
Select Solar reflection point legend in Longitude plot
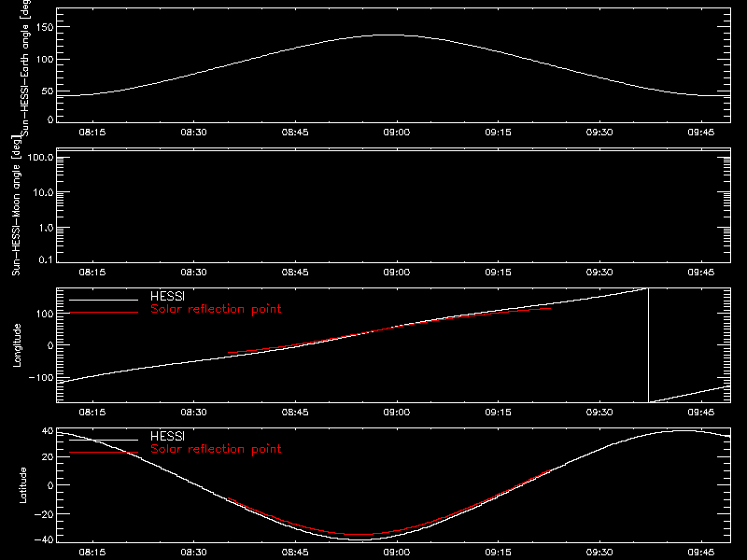point(216,309)
